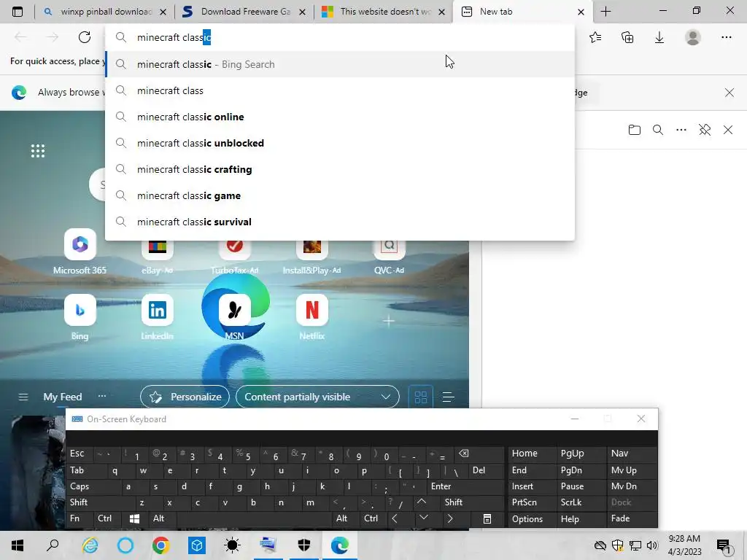Open My Feed more options dots
747x560 pixels.
click(x=101, y=396)
